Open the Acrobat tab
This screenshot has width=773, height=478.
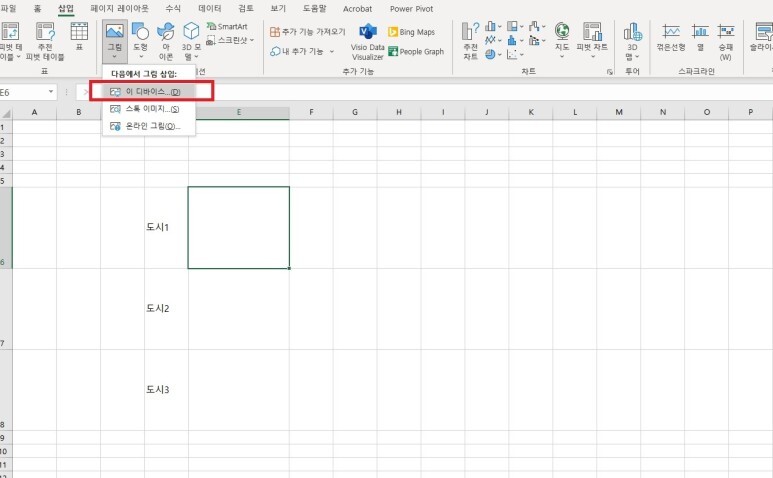(357, 8)
